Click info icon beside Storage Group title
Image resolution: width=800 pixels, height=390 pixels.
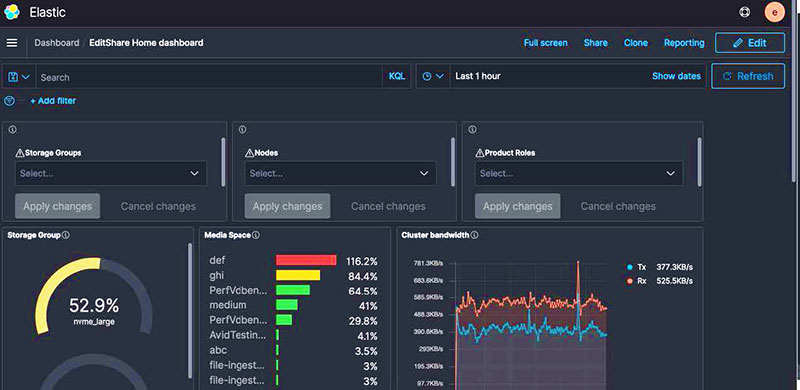[66, 235]
